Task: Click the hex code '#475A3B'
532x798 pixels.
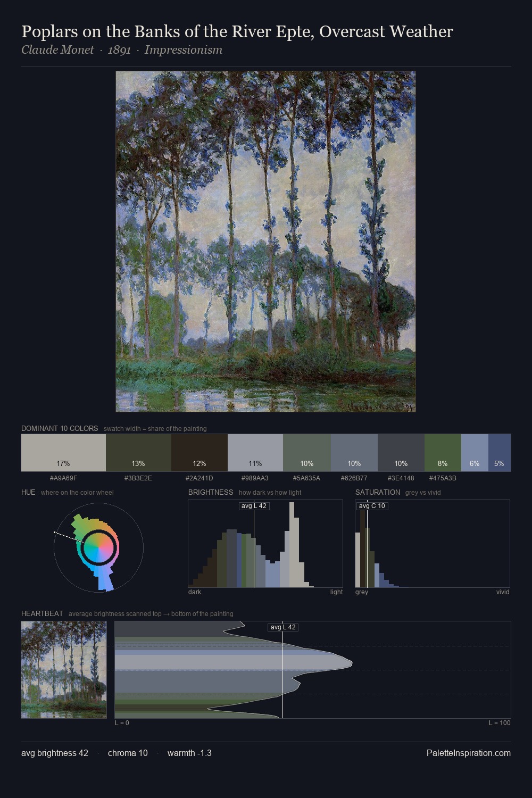Action: (443, 478)
